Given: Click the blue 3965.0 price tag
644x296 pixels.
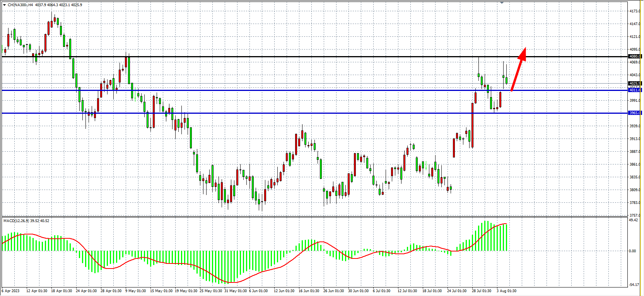Looking at the screenshot, I should tap(635, 113).
